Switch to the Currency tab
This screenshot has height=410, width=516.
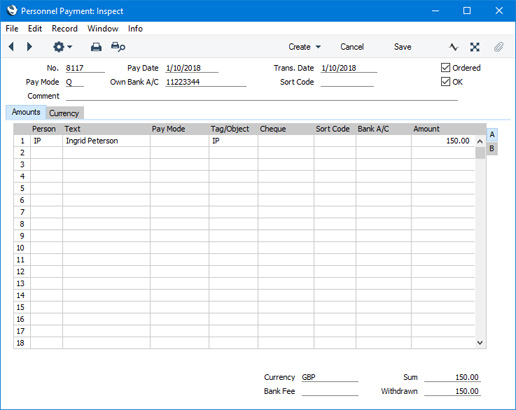(64, 113)
